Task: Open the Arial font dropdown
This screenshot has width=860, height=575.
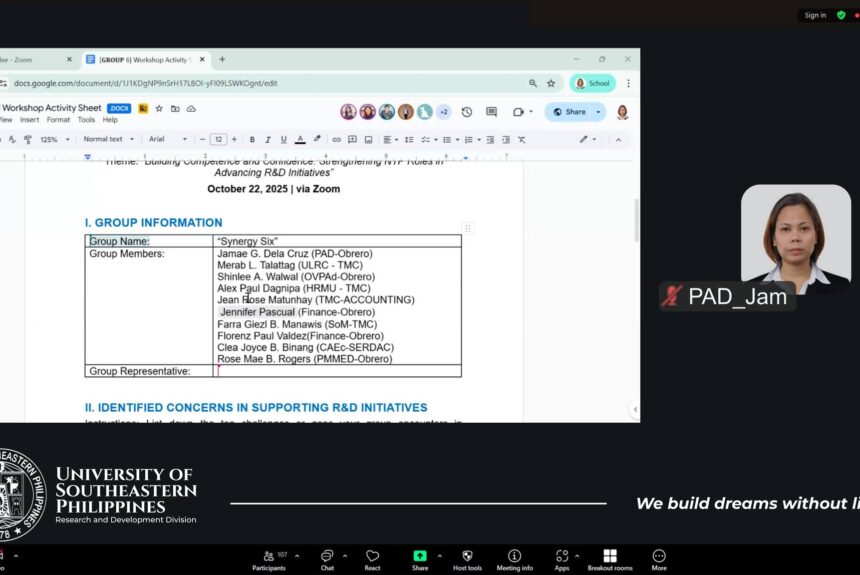Action: 168,139
